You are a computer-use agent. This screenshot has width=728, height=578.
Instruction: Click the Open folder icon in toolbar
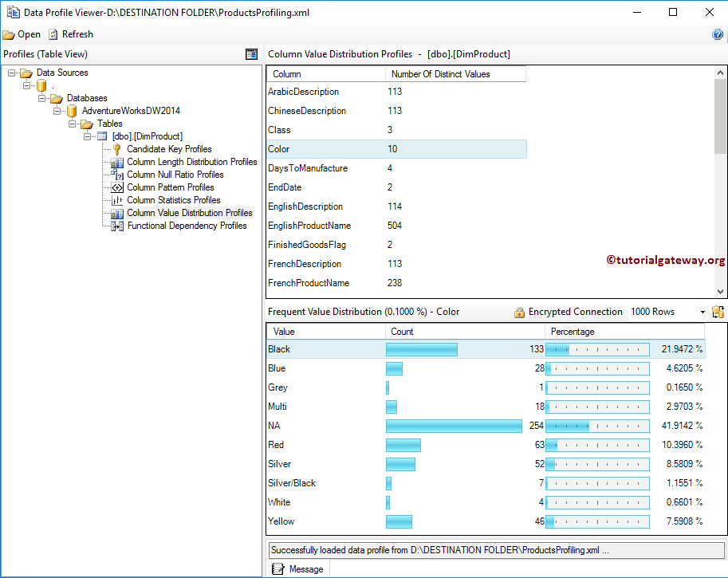click(x=9, y=34)
